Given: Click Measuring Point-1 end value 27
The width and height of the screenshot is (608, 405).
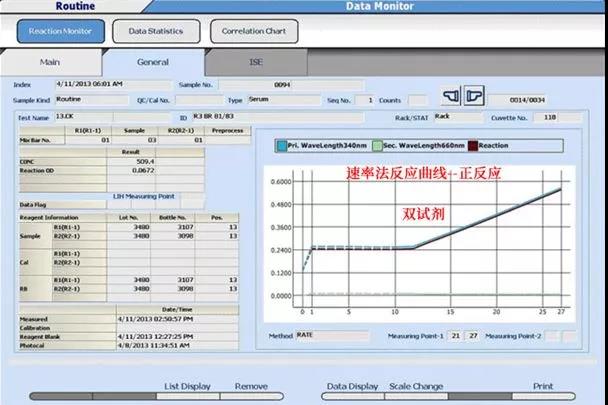Looking at the screenshot, I should 473,336.
